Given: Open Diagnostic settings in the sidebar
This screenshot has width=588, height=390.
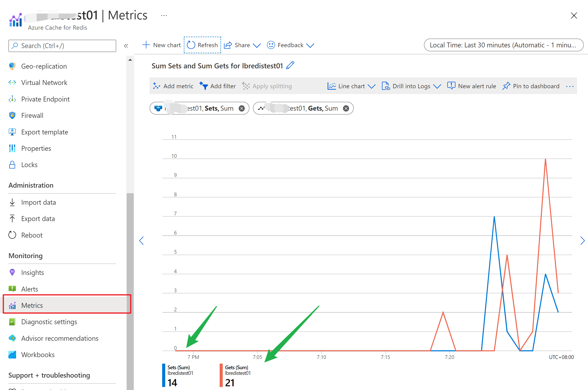Looking at the screenshot, I should [49, 322].
